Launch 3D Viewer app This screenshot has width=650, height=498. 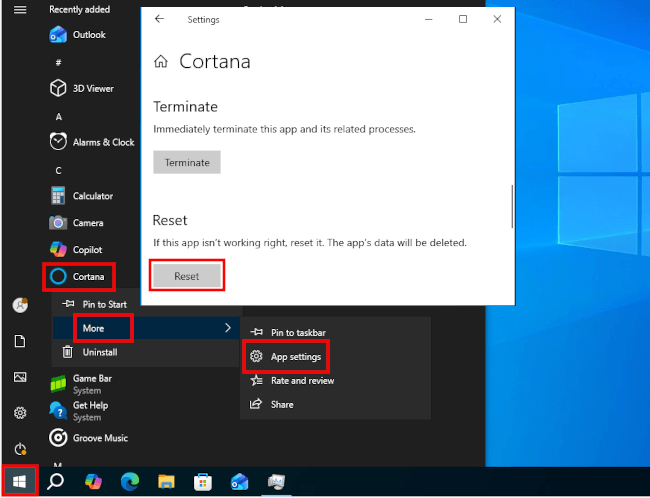81,88
